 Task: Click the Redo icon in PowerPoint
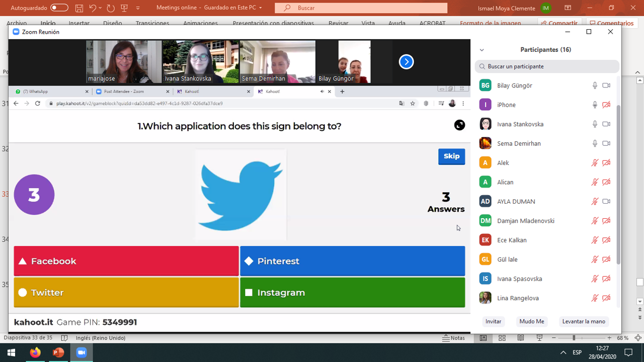[x=111, y=8]
